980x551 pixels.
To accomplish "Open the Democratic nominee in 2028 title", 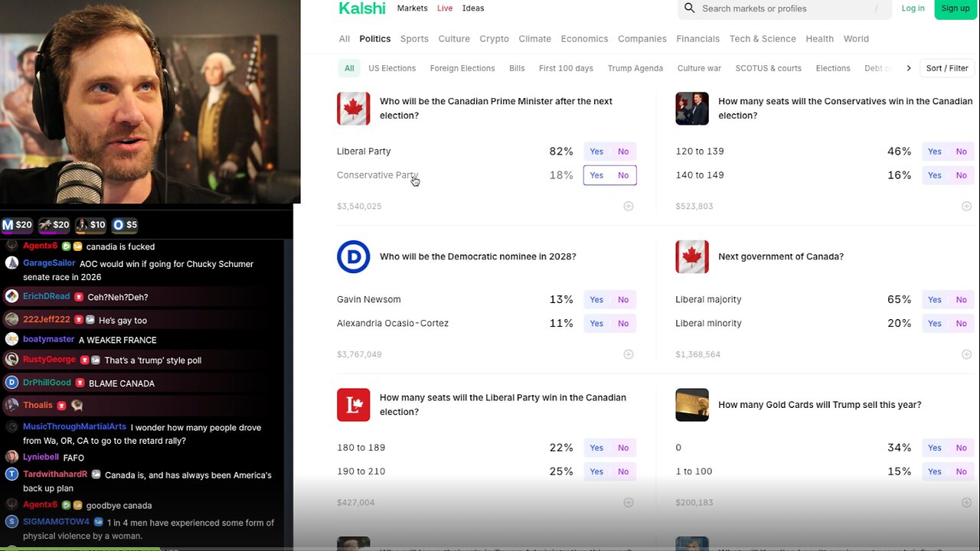I will pyautogui.click(x=478, y=257).
